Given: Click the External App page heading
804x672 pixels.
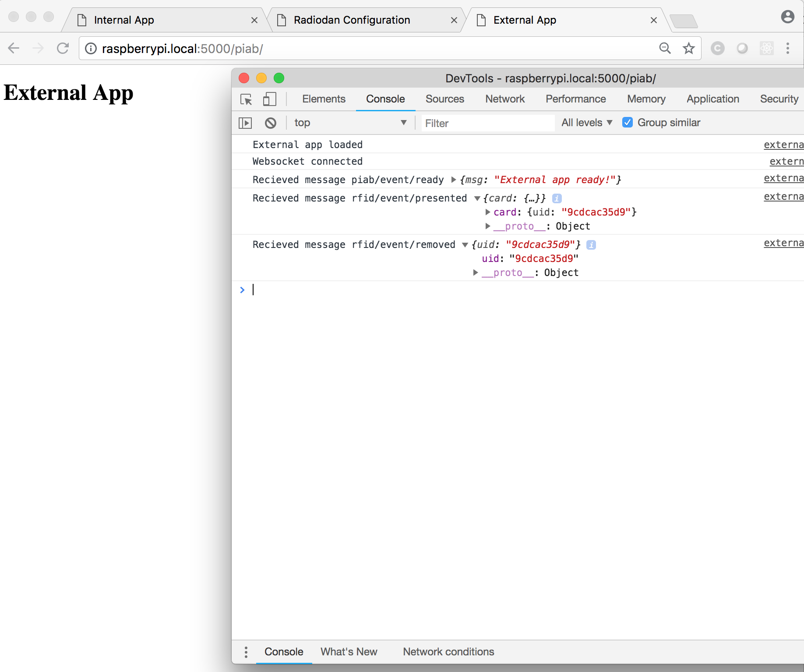Looking at the screenshot, I should (x=68, y=93).
